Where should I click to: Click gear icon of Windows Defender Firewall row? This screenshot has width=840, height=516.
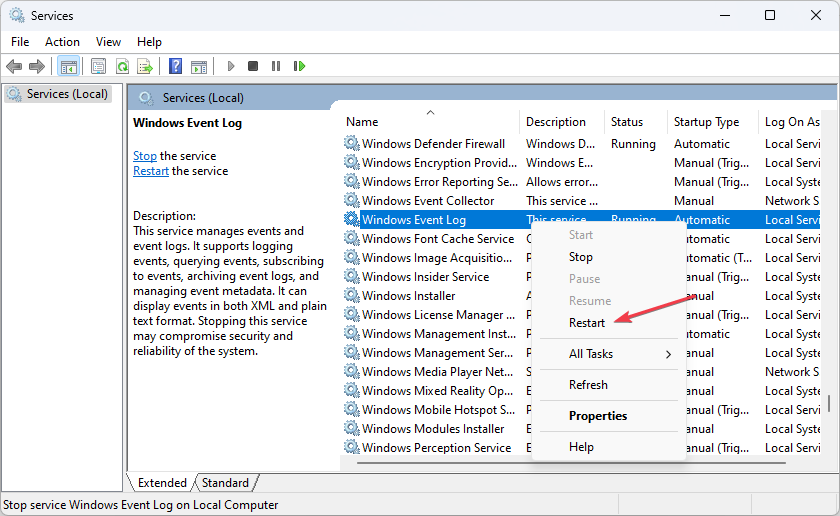pos(351,143)
